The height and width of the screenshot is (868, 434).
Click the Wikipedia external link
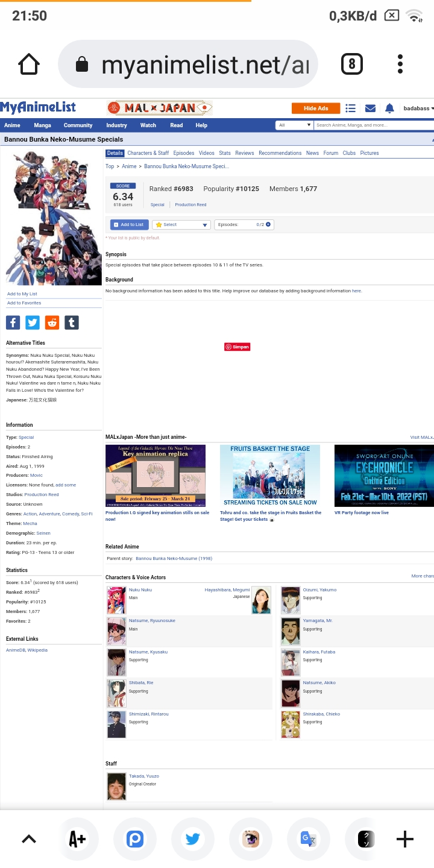37,650
